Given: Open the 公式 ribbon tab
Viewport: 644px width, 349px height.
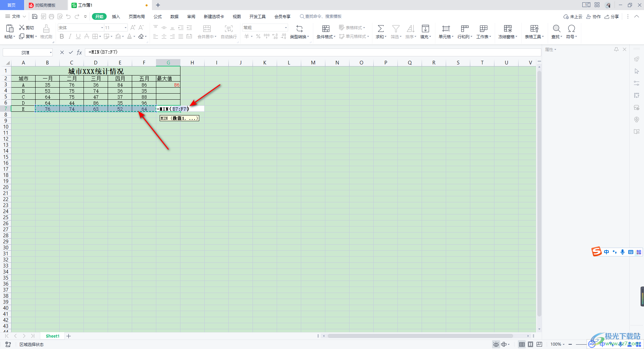Looking at the screenshot, I should tap(158, 16).
